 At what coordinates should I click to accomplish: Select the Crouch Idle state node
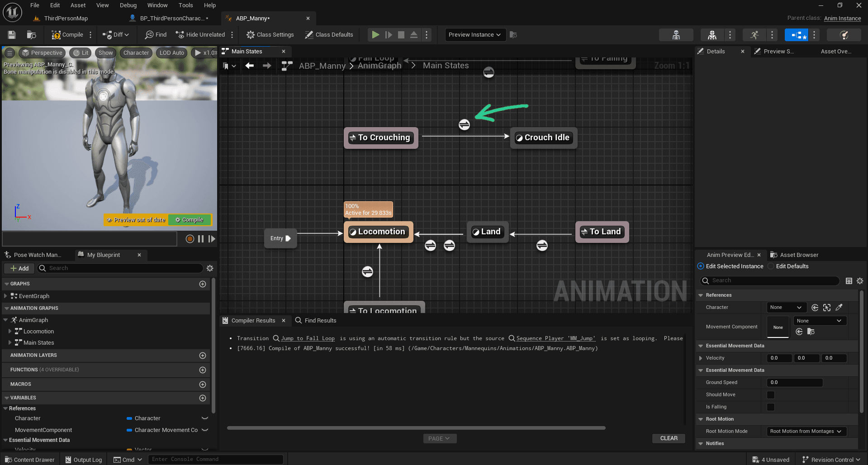(543, 138)
